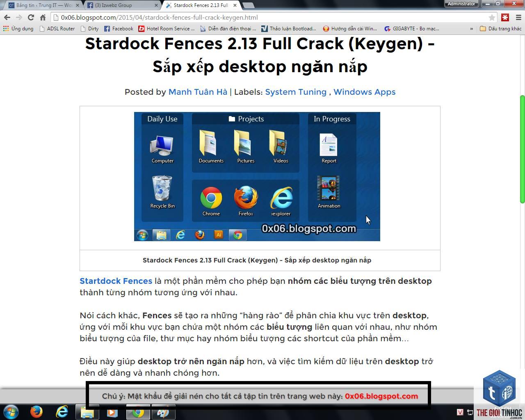Click the Fences desktop preview image

257,176
